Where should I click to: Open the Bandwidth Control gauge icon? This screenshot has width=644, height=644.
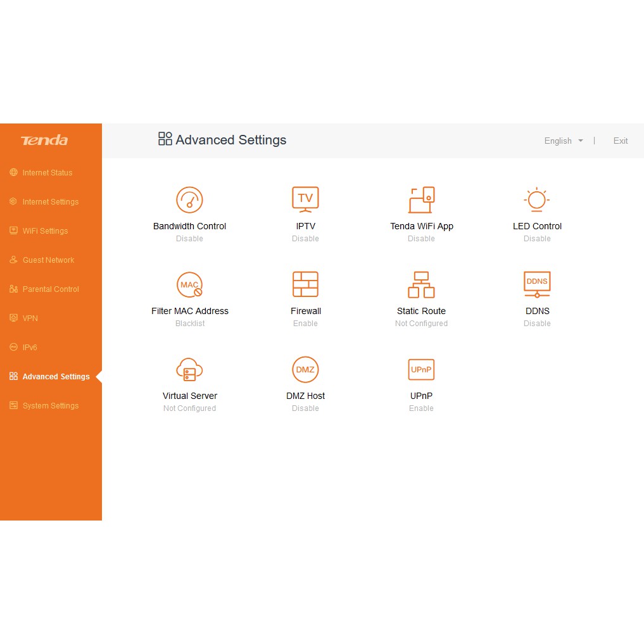(x=189, y=200)
